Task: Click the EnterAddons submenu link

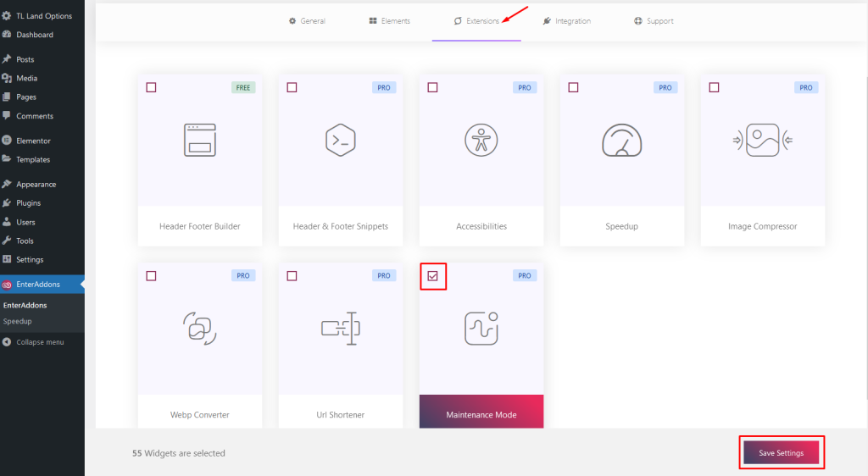Action: pos(25,305)
